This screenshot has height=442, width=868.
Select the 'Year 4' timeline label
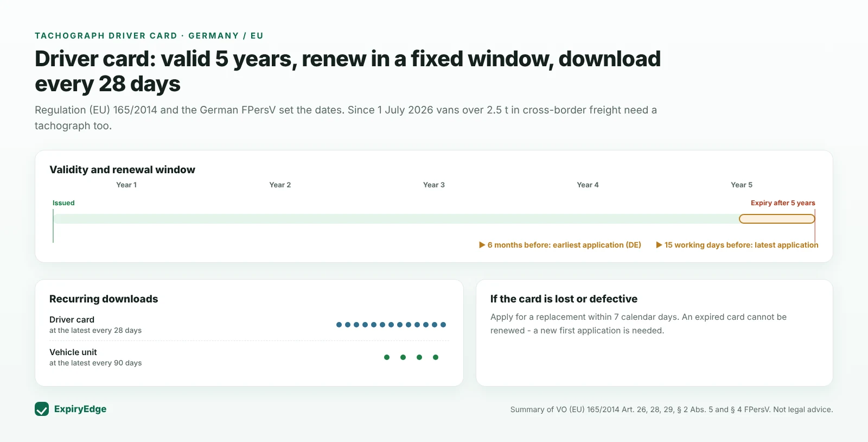pos(588,185)
